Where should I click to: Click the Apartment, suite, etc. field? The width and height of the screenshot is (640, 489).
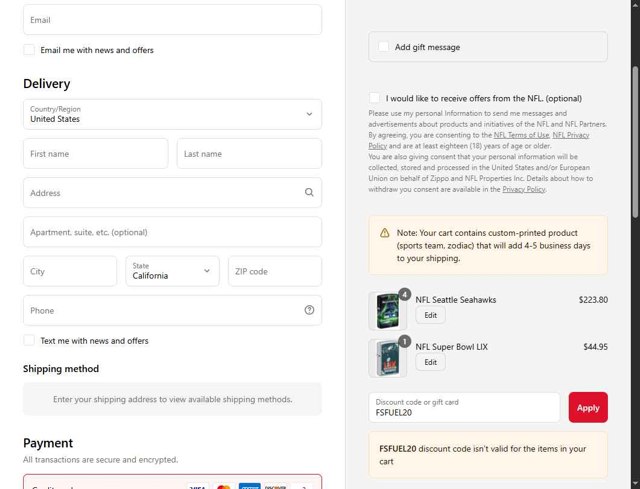pyautogui.click(x=172, y=232)
